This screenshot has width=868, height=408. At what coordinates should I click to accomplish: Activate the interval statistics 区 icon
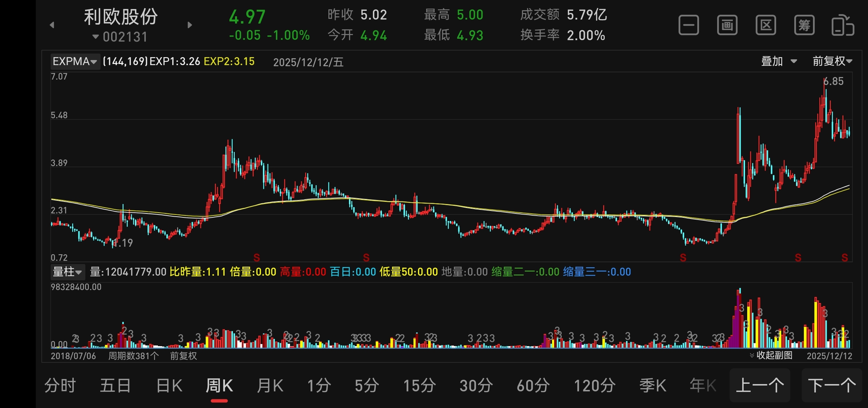pyautogui.click(x=766, y=25)
